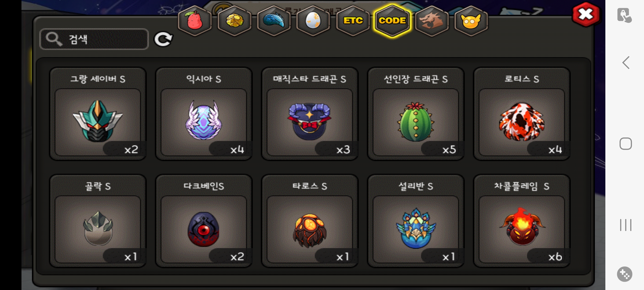Open the red fruit food tab
The height and width of the screenshot is (290, 644).
pyautogui.click(x=195, y=21)
